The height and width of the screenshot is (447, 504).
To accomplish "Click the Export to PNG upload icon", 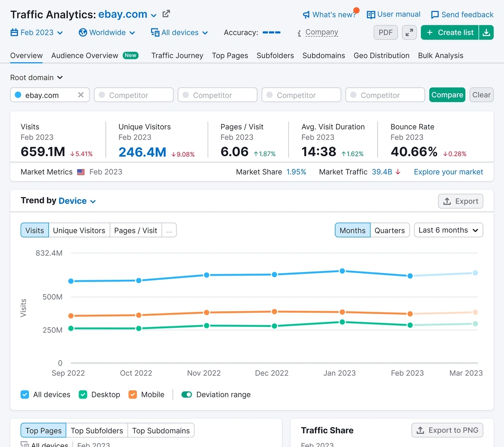I will pos(420,430).
